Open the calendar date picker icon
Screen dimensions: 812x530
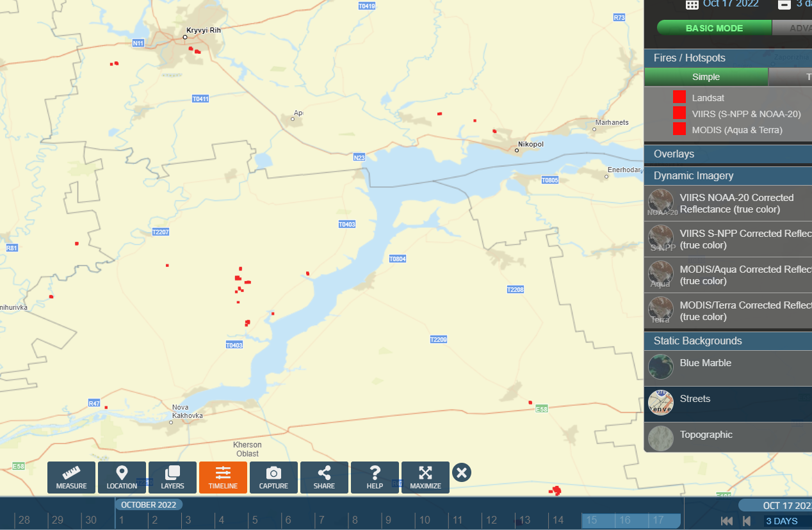[x=692, y=4]
